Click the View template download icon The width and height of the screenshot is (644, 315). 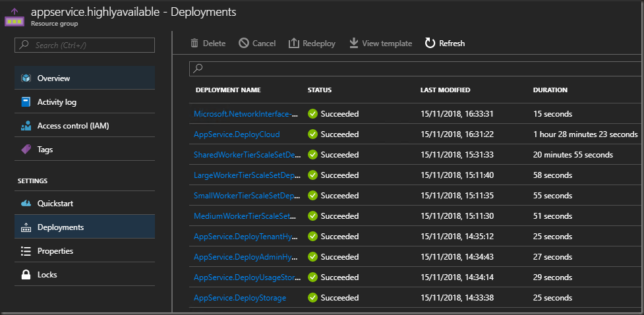354,43
